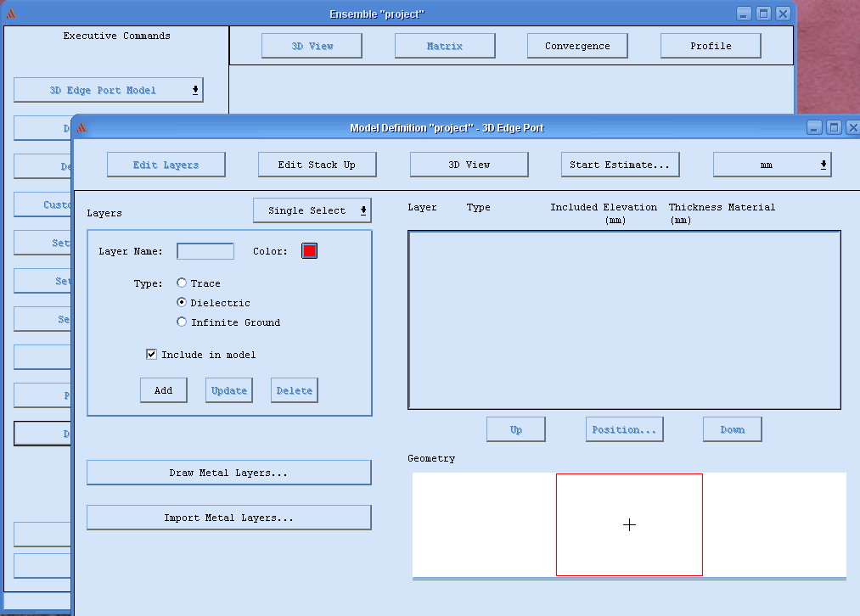This screenshot has width=860, height=616.
Task: Open the mm units dropdown
Action: (x=773, y=165)
